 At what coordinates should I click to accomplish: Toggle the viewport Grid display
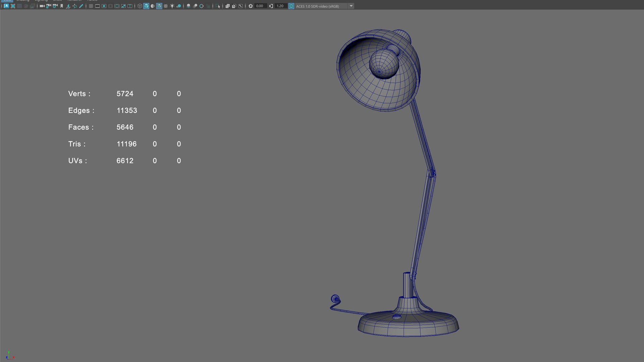tap(91, 6)
